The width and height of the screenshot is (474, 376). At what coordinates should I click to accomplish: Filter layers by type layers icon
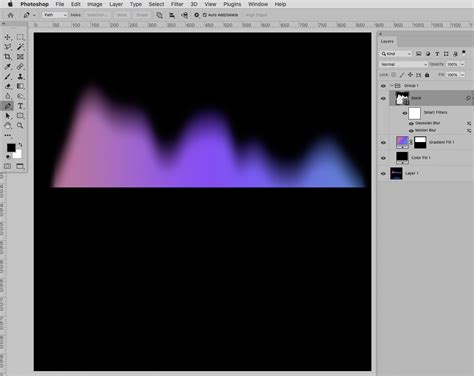[437, 54]
